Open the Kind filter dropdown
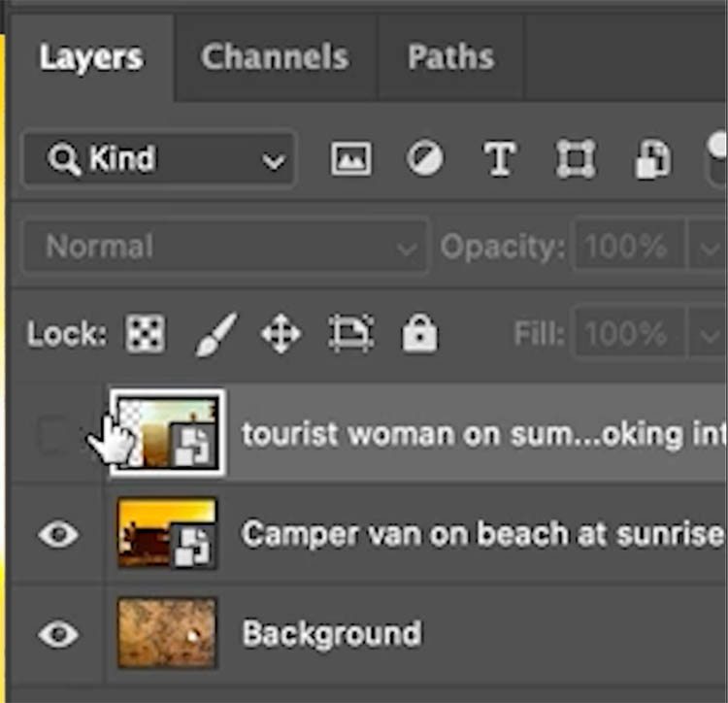 point(159,159)
